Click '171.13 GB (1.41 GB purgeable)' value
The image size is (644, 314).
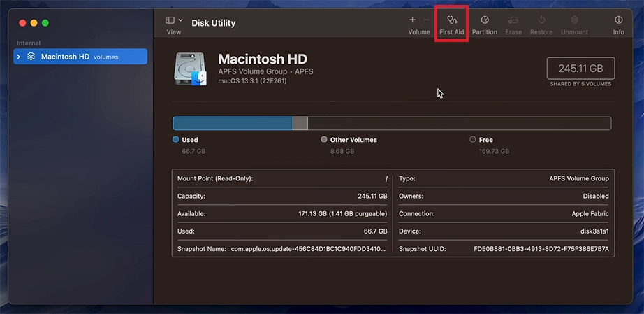click(x=342, y=214)
